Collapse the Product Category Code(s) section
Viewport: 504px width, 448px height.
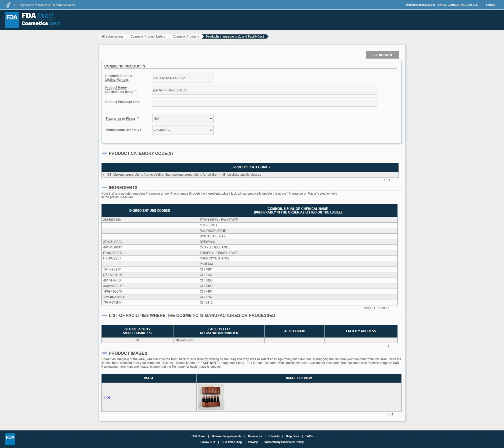105,153
